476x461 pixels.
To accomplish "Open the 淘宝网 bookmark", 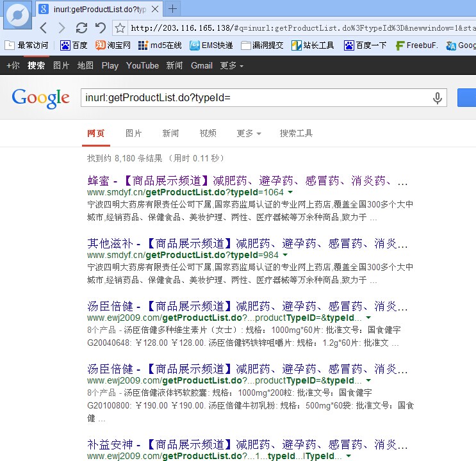I will [x=113, y=45].
